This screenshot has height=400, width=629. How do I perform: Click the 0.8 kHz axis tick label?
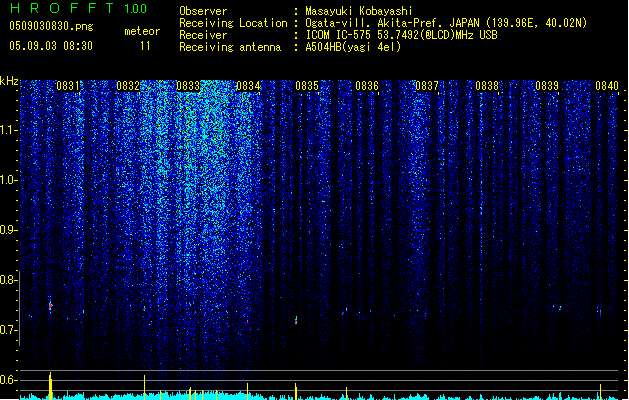8,280
